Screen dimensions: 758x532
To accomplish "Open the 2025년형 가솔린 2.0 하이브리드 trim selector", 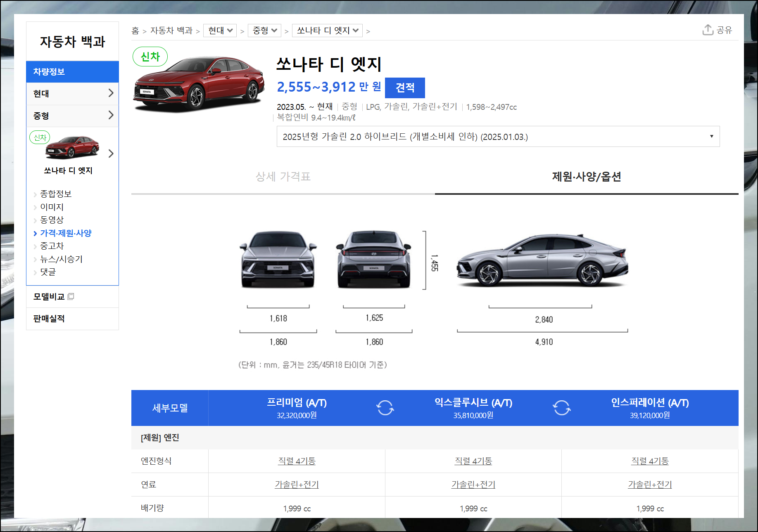I will pos(498,137).
